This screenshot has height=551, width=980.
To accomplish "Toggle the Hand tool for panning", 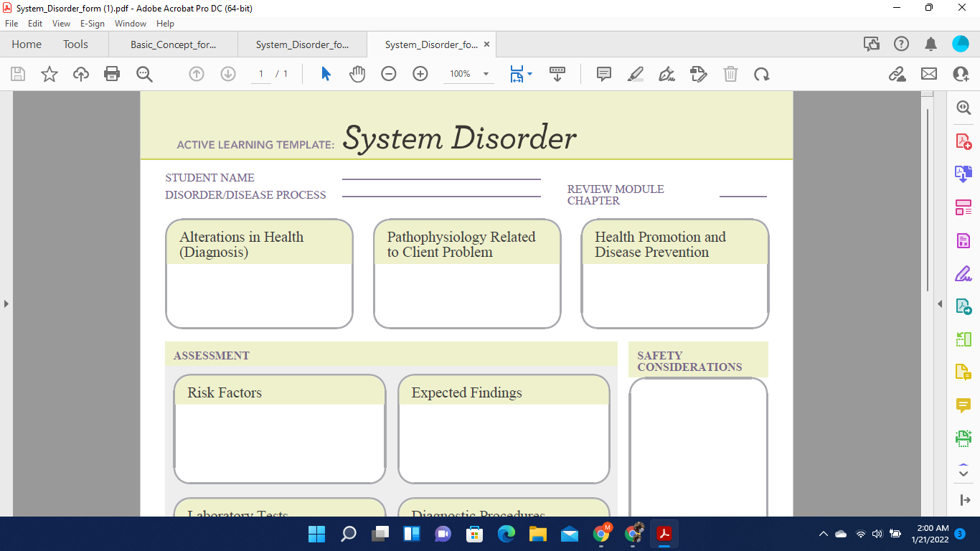I will click(357, 73).
